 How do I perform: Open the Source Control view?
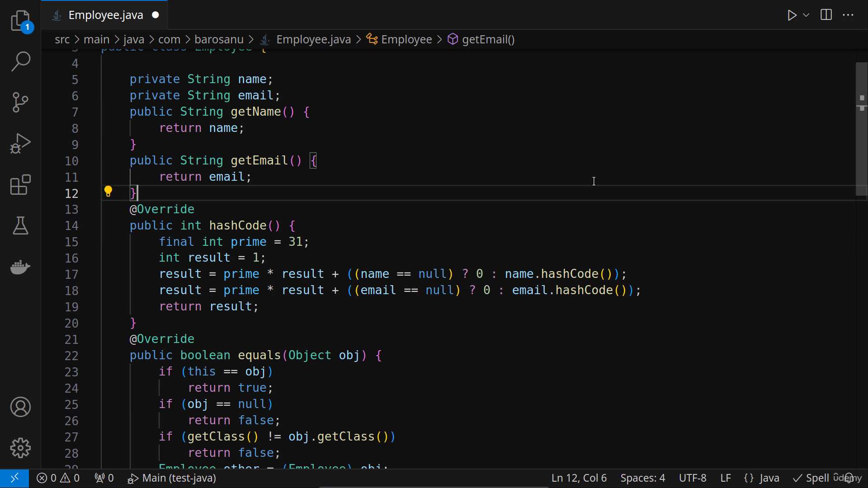[20, 102]
